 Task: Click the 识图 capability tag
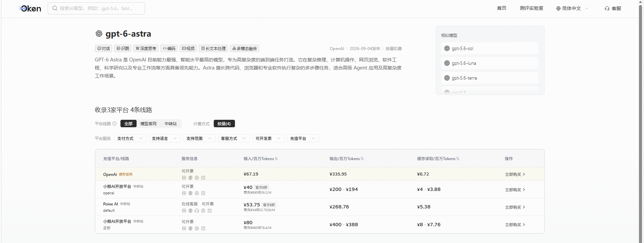pos(123,48)
